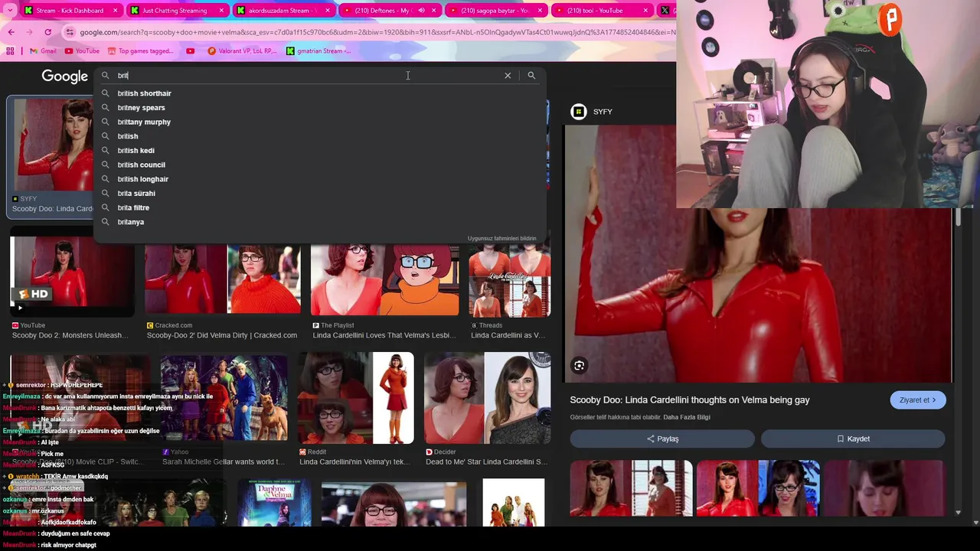Viewport: 980px width, 551px height.
Task: Open site information icon in address bar
Action: (x=70, y=32)
